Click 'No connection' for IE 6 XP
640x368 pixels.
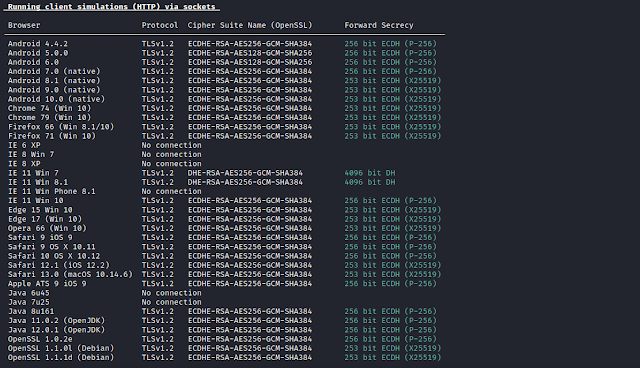tap(171, 145)
